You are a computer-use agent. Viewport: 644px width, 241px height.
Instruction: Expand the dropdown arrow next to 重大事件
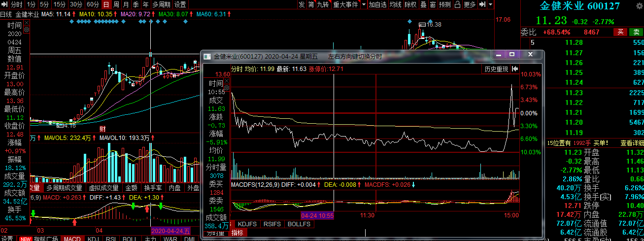(364, 4)
